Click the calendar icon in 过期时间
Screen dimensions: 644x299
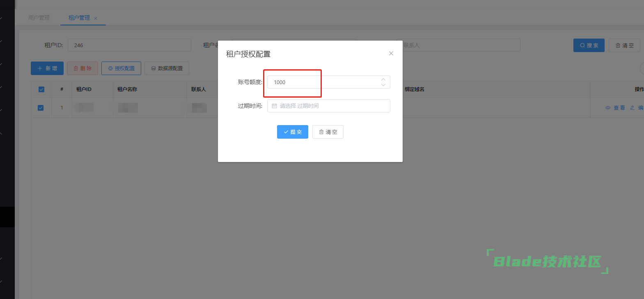[274, 106]
